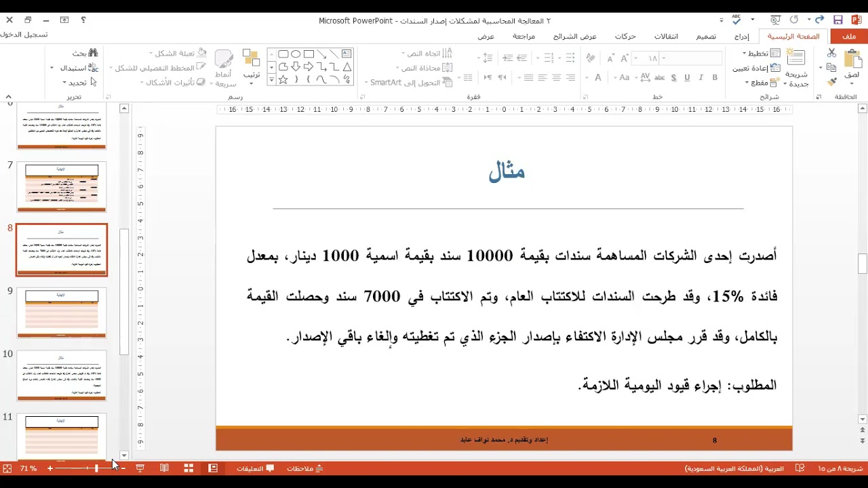Click the Replace (استبدال) button
This screenshot has width=868, height=488.
[79, 68]
